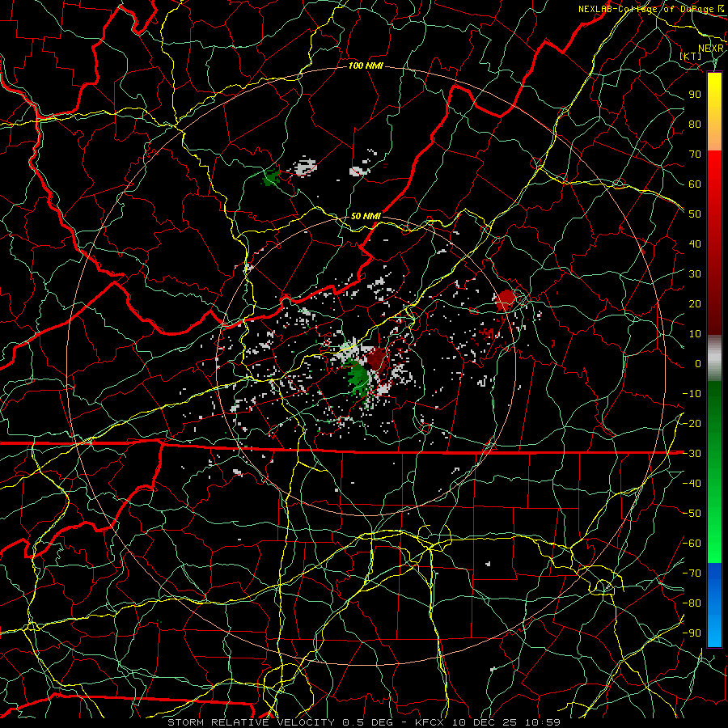Image resolution: width=728 pixels, height=728 pixels.
Task: Click the [KT] units label above the scale
Action: pyautogui.click(x=691, y=56)
